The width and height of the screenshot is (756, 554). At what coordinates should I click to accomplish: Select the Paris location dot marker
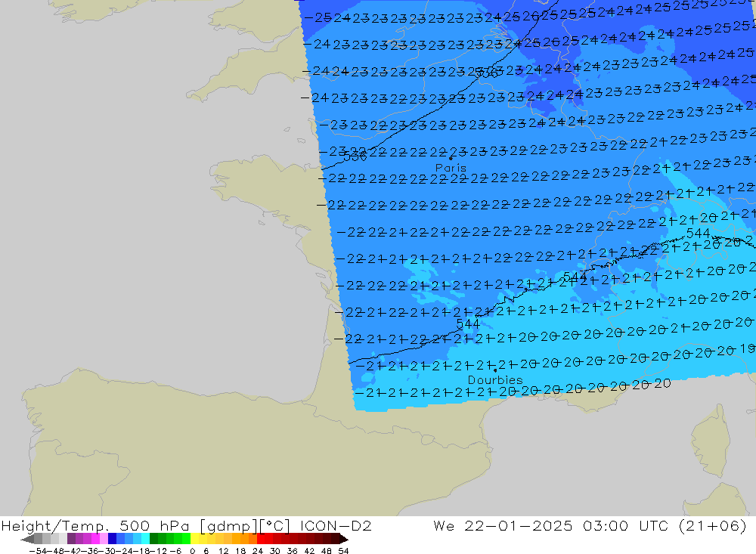click(x=451, y=158)
